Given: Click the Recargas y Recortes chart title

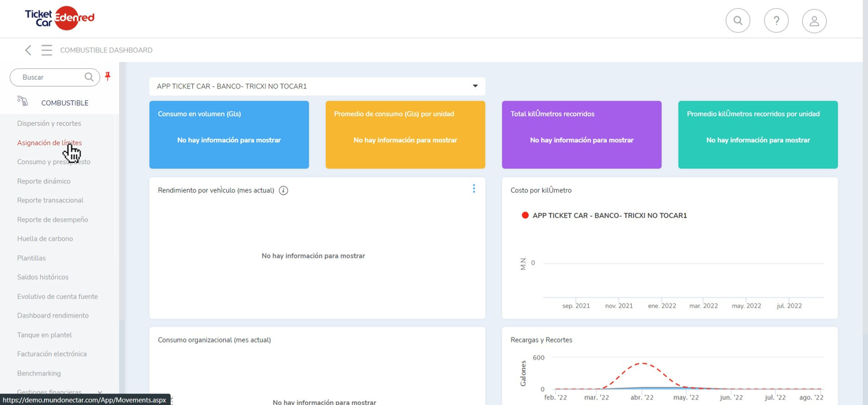Looking at the screenshot, I should coord(541,340).
